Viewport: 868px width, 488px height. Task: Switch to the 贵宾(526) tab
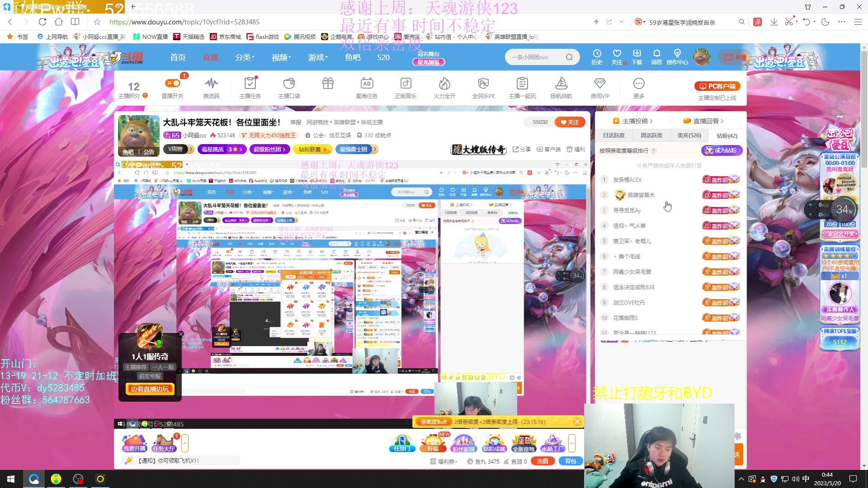(689, 135)
